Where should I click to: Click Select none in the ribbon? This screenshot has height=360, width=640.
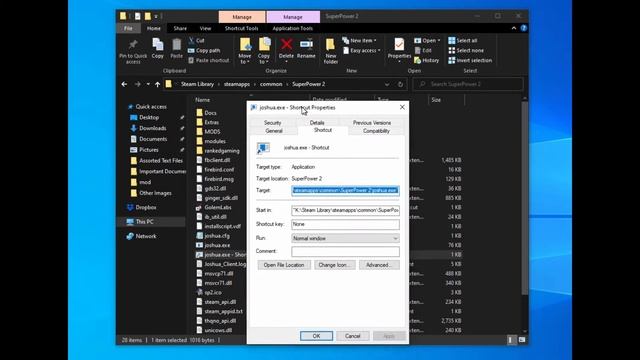[x=466, y=50]
